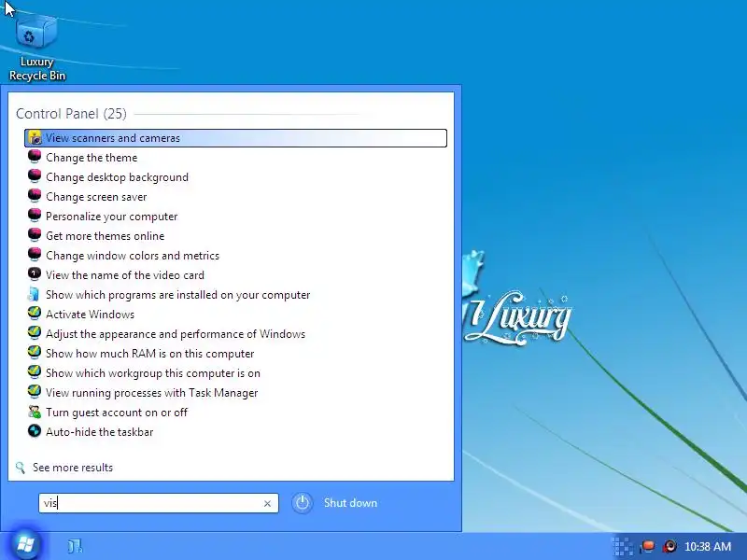Open the Windows Start orb
Viewport: 747px width, 560px height.
[x=25, y=543]
